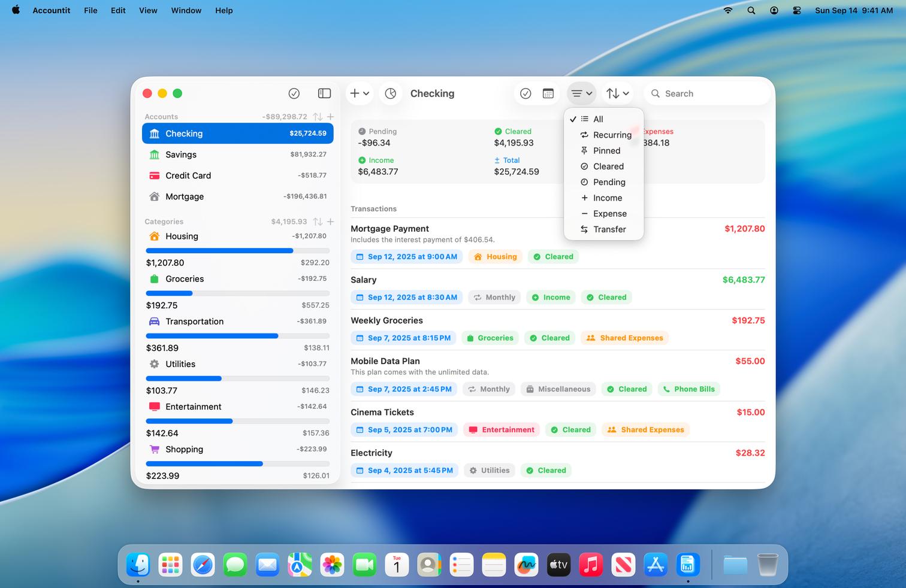This screenshot has height=588, width=906.
Task: Click the Shared Expenses tag on Weekly Groceries
Action: click(625, 338)
